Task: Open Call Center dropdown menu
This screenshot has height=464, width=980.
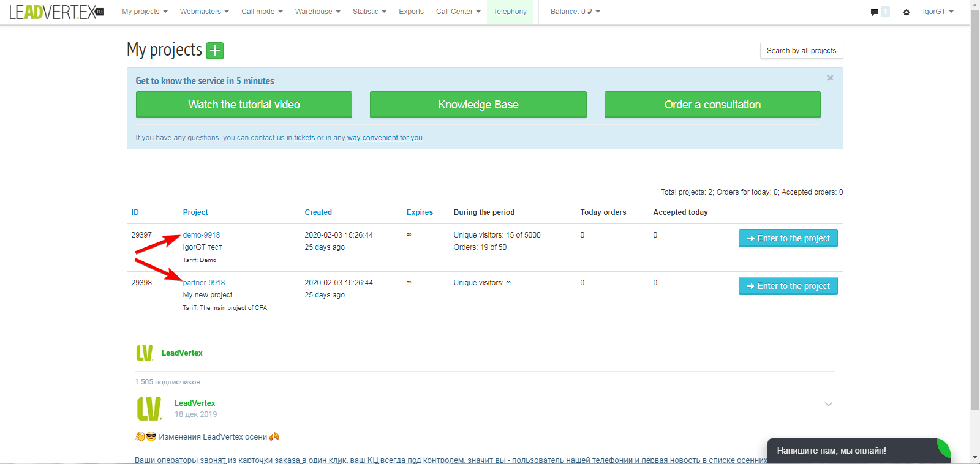Action: (x=458, y=12)
